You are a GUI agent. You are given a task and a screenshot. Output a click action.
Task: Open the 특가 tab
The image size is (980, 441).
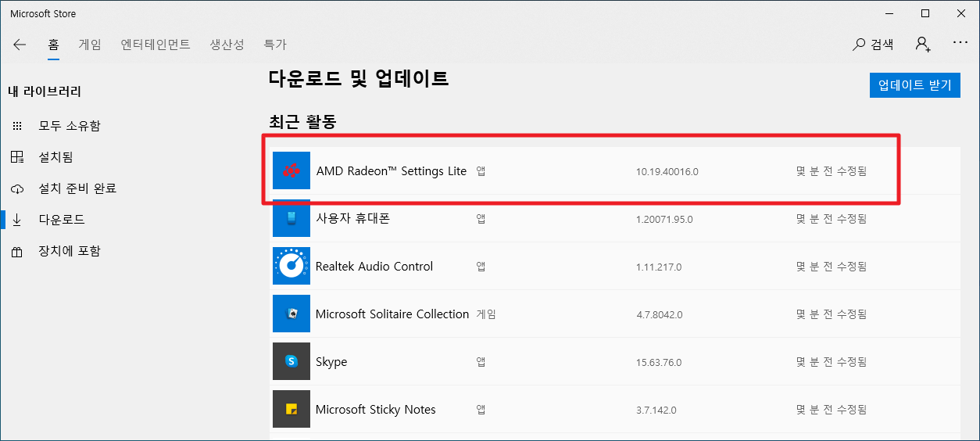[x=275, y=45]
